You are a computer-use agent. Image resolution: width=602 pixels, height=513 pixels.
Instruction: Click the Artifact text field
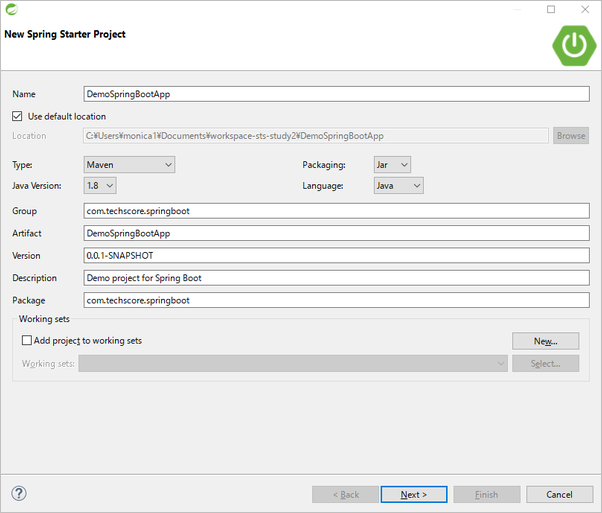[337, 233]
